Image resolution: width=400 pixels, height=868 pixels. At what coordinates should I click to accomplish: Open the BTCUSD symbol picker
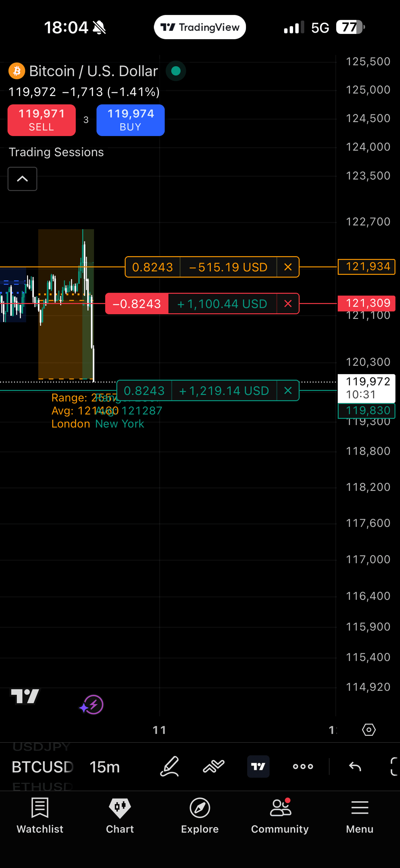(x=42, y=767)
